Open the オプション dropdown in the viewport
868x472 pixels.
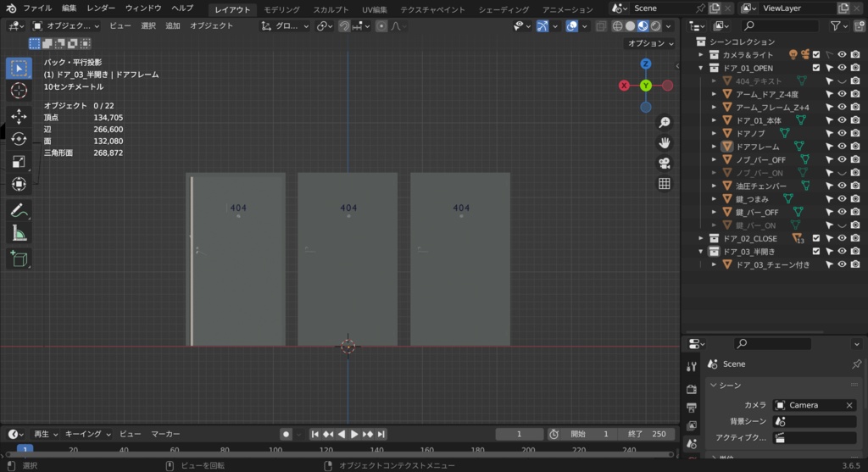pos(650,43)
